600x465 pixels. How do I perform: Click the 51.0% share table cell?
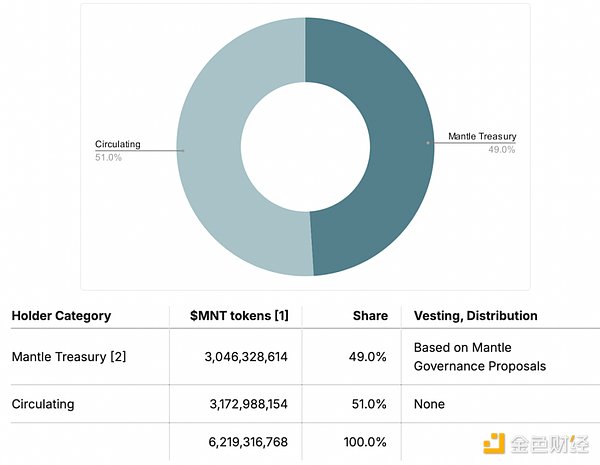point(369,404)
